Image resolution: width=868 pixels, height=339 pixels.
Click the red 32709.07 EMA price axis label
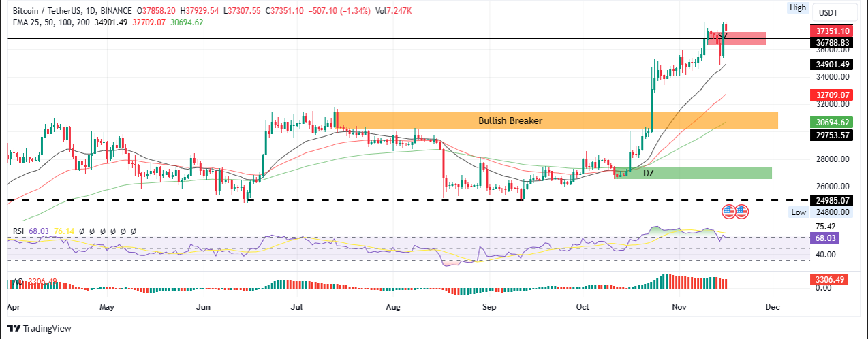[x=832, y=95]
